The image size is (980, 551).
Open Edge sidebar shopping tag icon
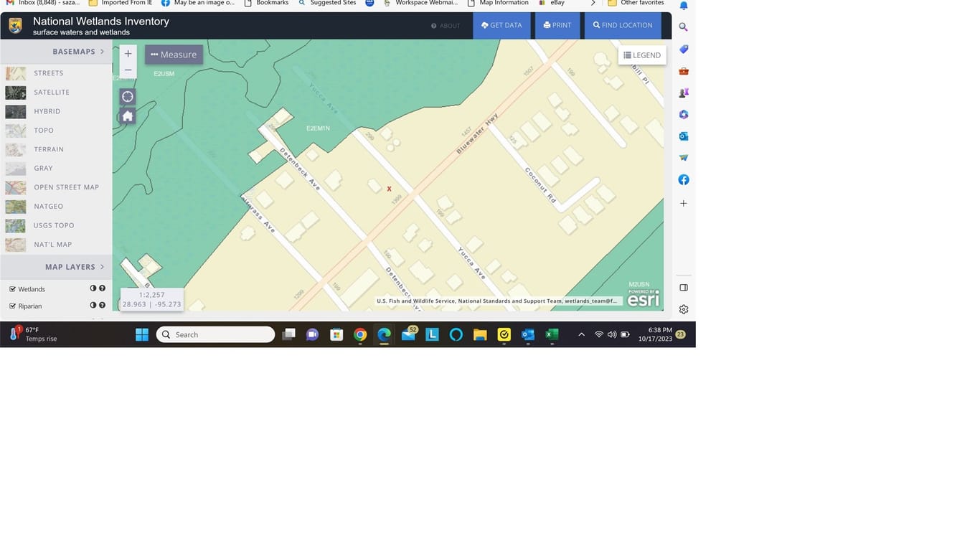[684, 49]
